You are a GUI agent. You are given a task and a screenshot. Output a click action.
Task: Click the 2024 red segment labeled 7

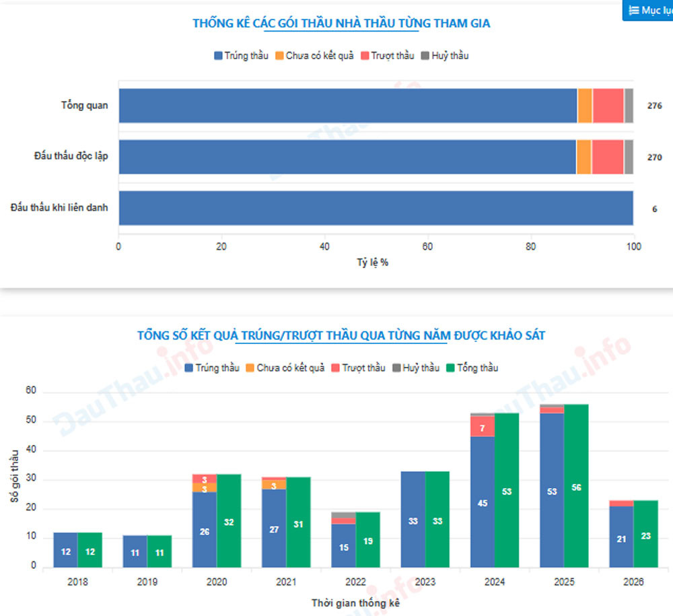point(483,427)
